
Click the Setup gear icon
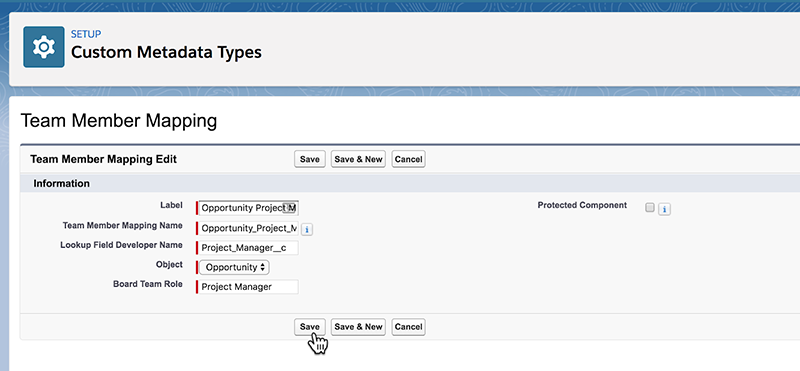click(44, 47)
